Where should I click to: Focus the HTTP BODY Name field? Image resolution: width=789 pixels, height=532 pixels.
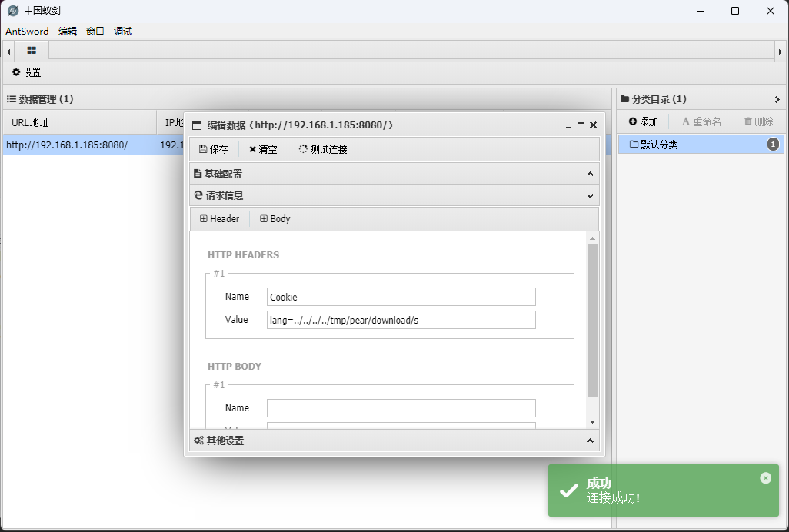(x=401, y=408)
